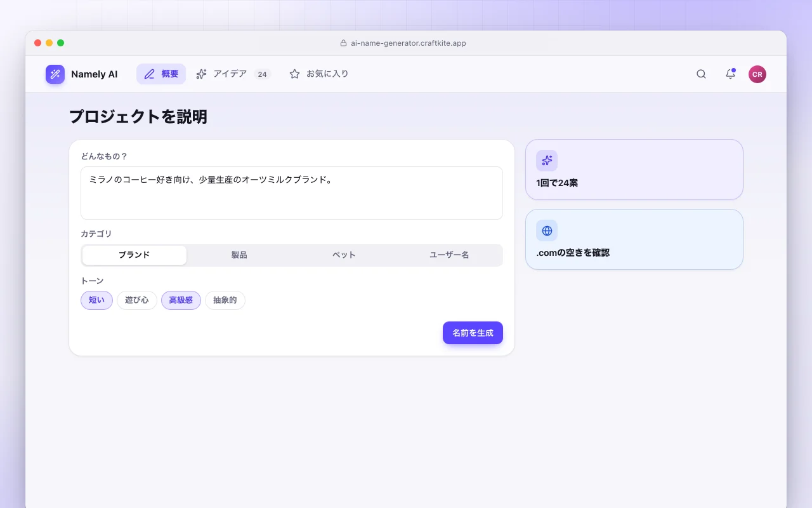Select the ユーザー名 category
The width and height of the screenshot is (812, 508).
(x=449, y=255)
